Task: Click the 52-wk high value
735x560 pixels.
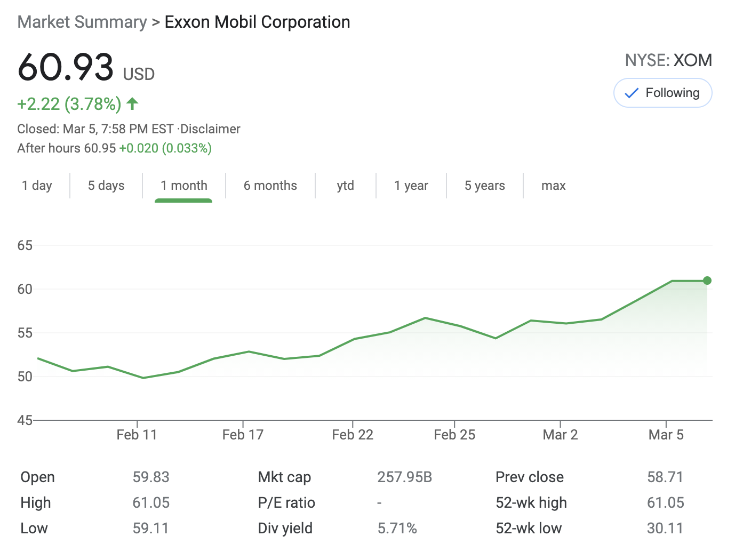Action: (x=666, y=502)
